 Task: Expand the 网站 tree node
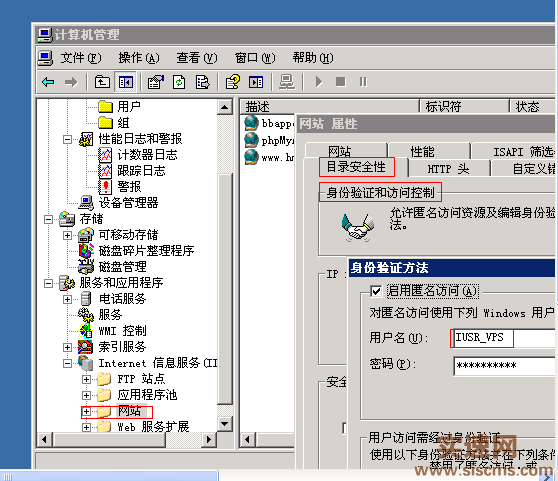86,412
